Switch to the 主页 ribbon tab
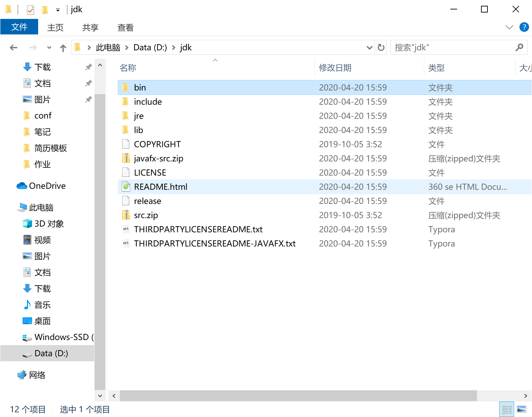The height and width of the screenshot is (417, 532). 55,27
